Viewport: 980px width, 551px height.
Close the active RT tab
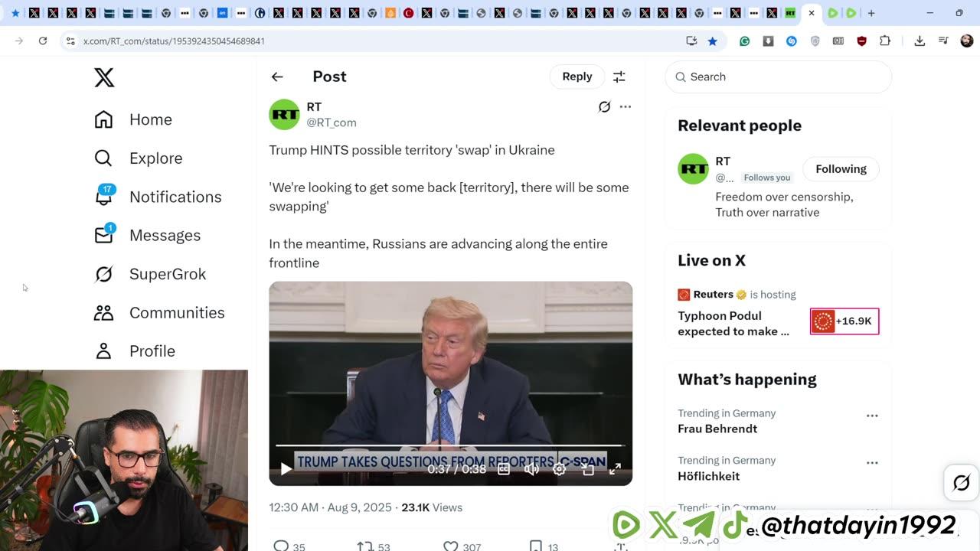(x=812, y=13)
